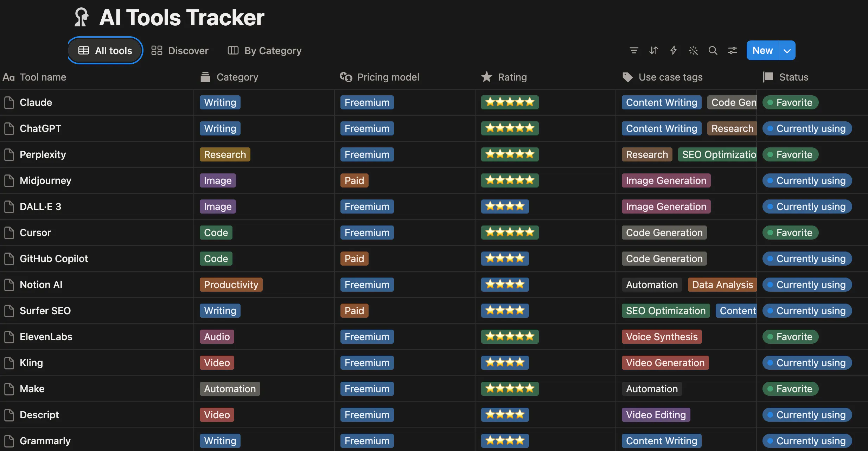Click Notion AI's Productivity category tag
The width and height of the screenshot is (868, 451).
(x=231, y=285)
